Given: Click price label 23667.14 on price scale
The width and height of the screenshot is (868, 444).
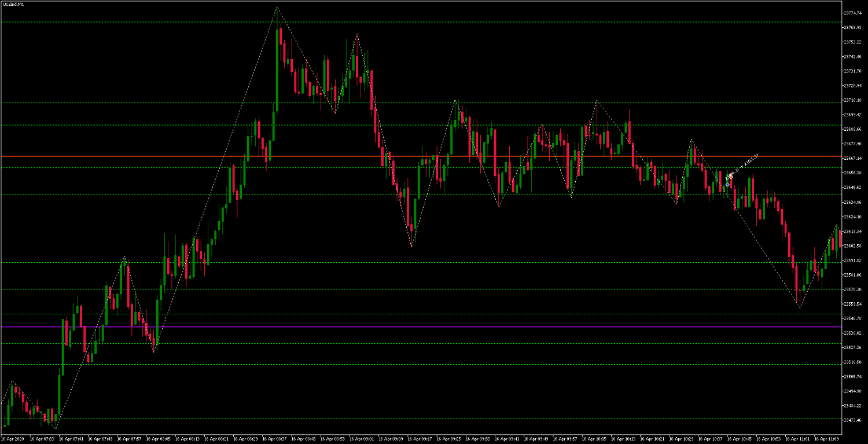Looking at the screenshot, I should 853,158.
